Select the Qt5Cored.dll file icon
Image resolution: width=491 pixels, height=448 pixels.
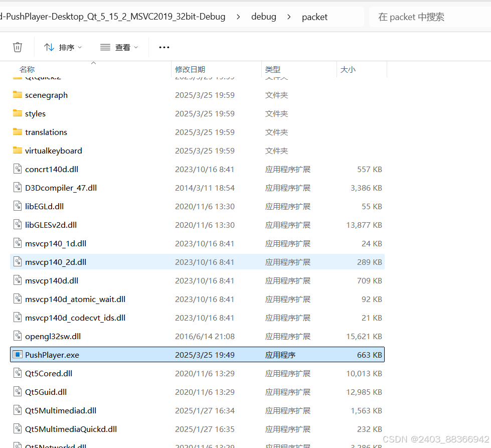click(x=18, y=373)
